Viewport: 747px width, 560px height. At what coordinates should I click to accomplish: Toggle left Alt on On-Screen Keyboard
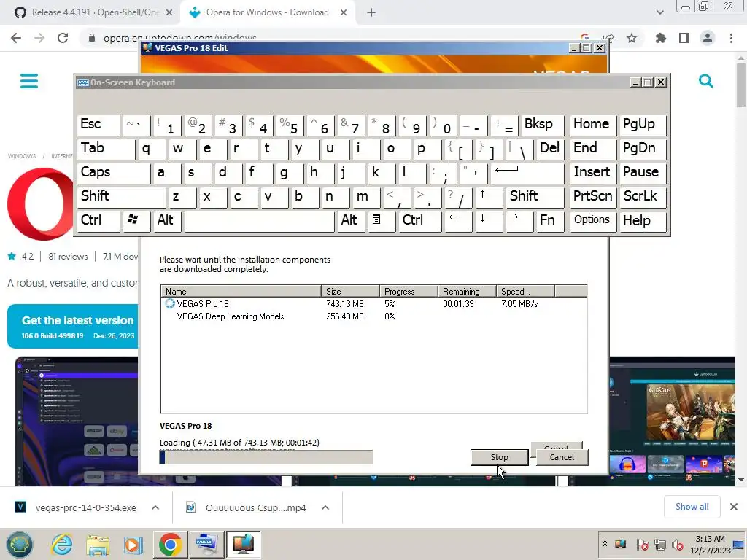(167, 220)
